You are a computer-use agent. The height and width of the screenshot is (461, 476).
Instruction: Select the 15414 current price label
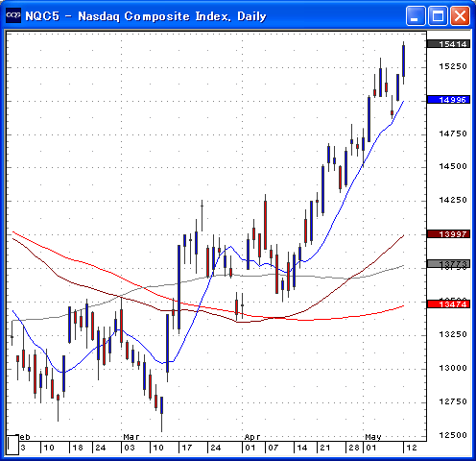pos(448,44)
